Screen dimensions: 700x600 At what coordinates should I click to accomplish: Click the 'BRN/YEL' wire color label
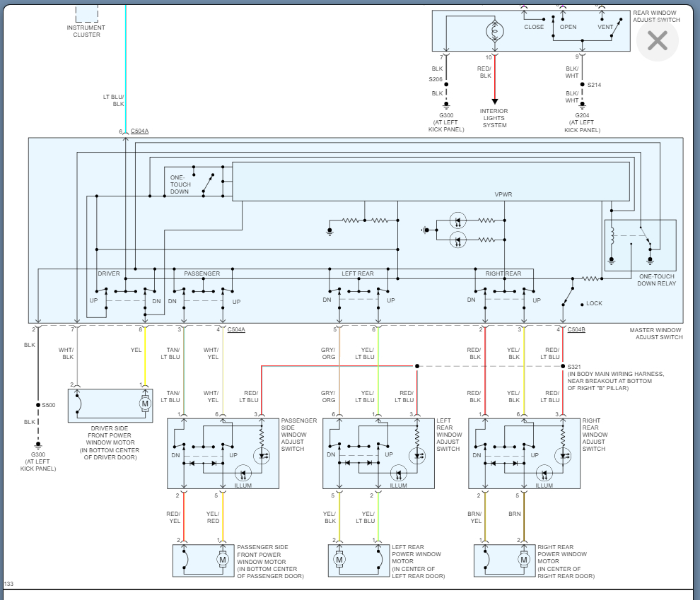(474, 517)
